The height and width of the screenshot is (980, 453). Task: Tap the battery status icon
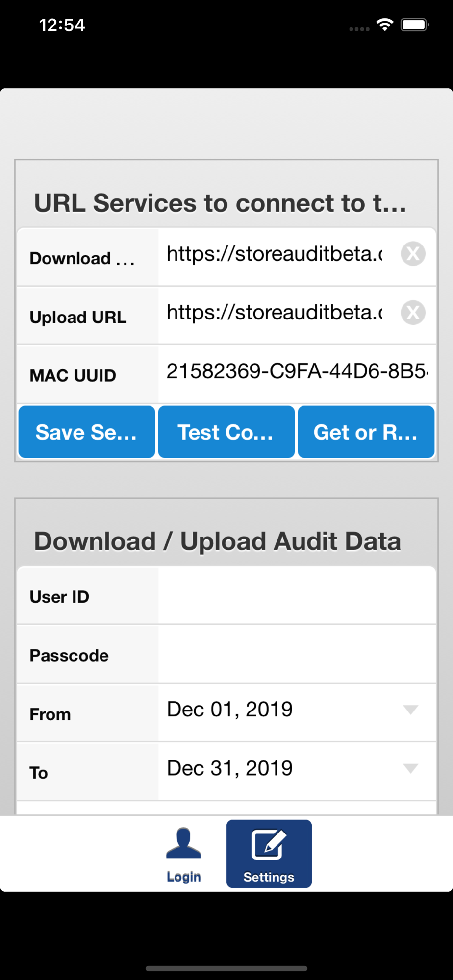click(x=415, y=24)
